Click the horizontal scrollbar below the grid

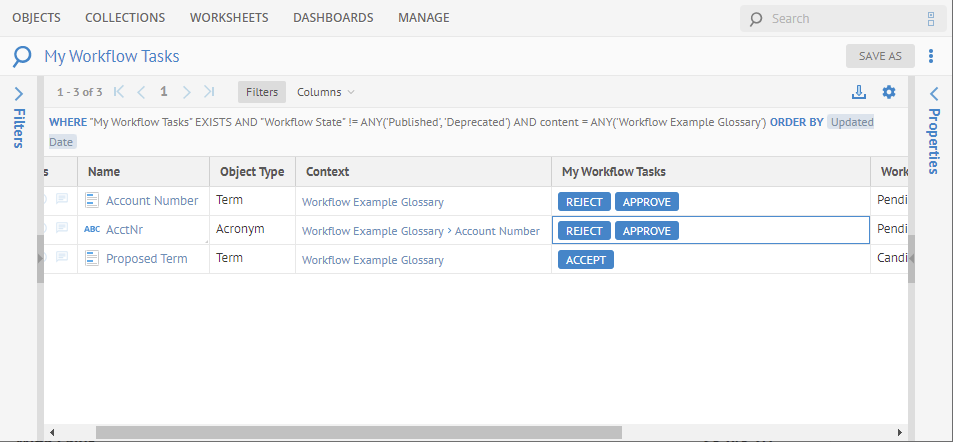point(358,432)
